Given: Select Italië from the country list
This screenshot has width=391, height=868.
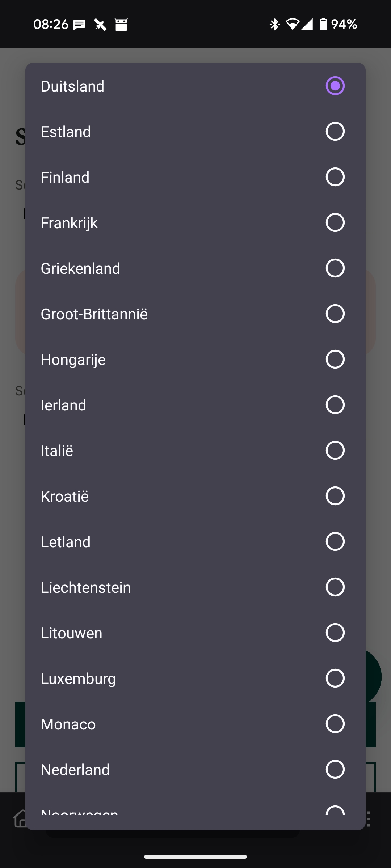Looking at the screenshot, I should coord(57,451).
